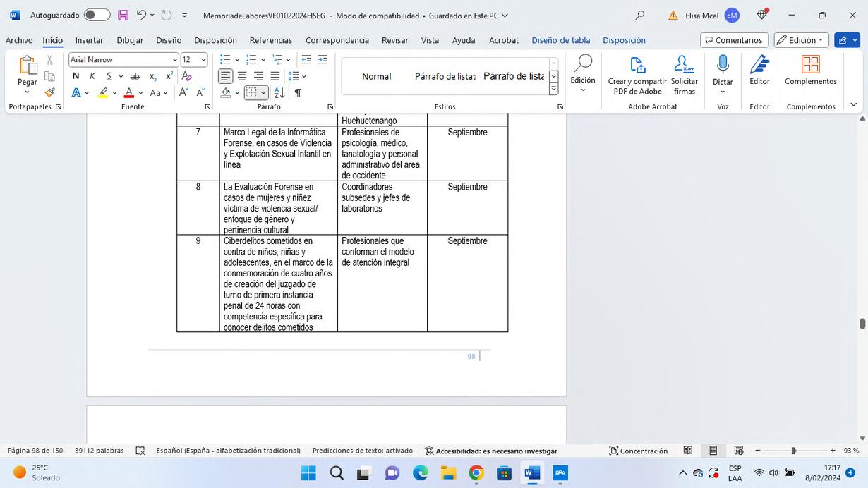
Task: Open the Borders dropdown arrow
Action: (263, 92)
